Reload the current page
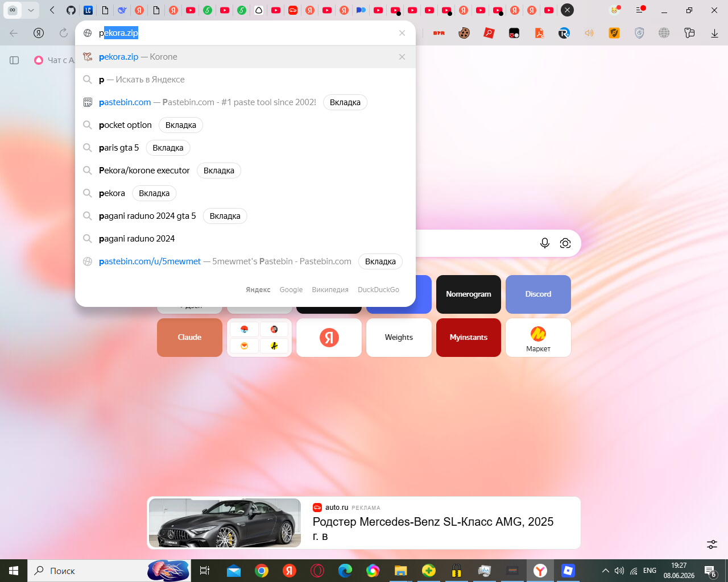The width and height of the screenshot is (728, 582). point(64,33)
